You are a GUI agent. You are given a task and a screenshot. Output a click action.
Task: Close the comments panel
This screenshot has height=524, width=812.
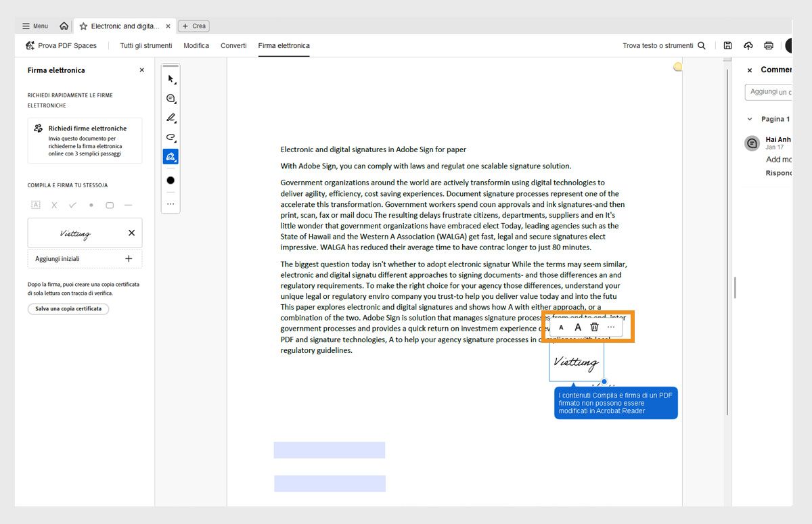pyautogui.click(x=750, y=70)
